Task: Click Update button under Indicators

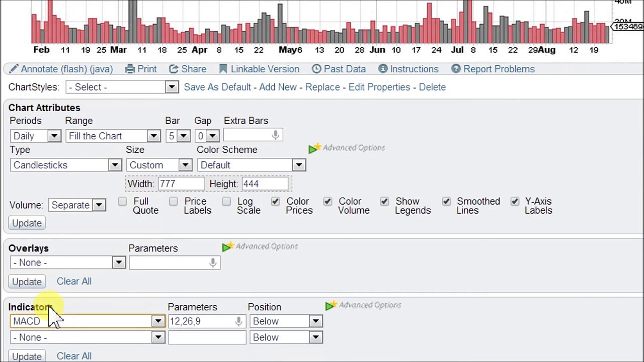Action: [27, 356]
